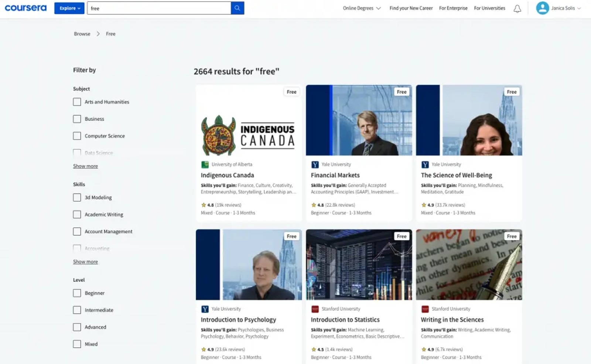
Task: Select the Account Management skill checkbox
Action: (x=77, y=231)
